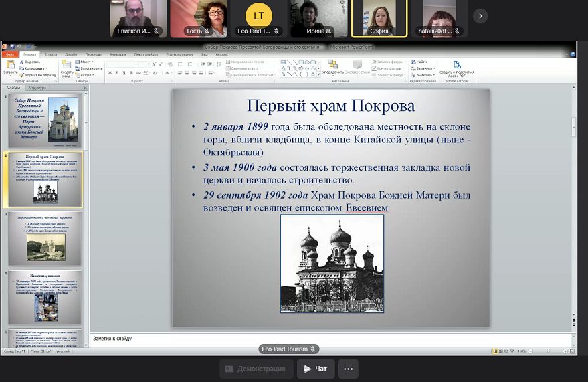Toggle italic formatting (К) in font group
The image size is (588, 382).
point(116,73)
